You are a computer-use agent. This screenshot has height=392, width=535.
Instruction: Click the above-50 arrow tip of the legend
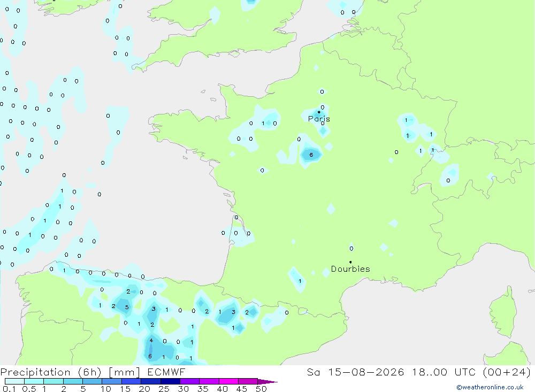point(267,382)
